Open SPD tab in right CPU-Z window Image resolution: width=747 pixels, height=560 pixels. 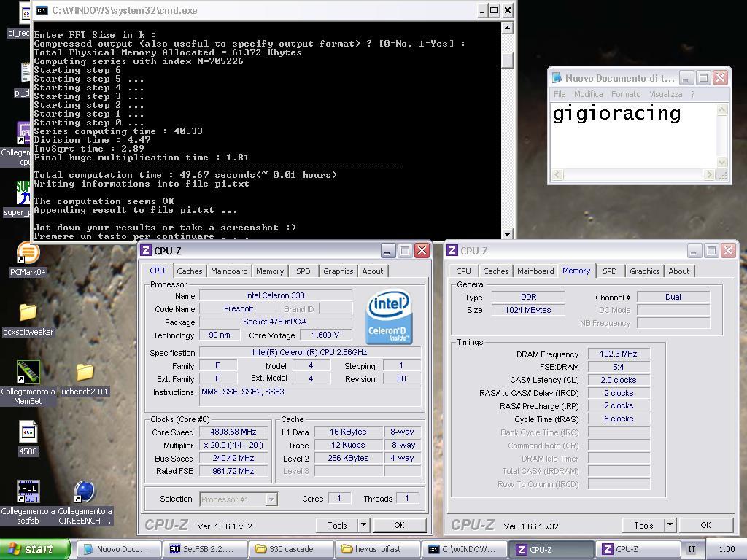click(609, 271)
